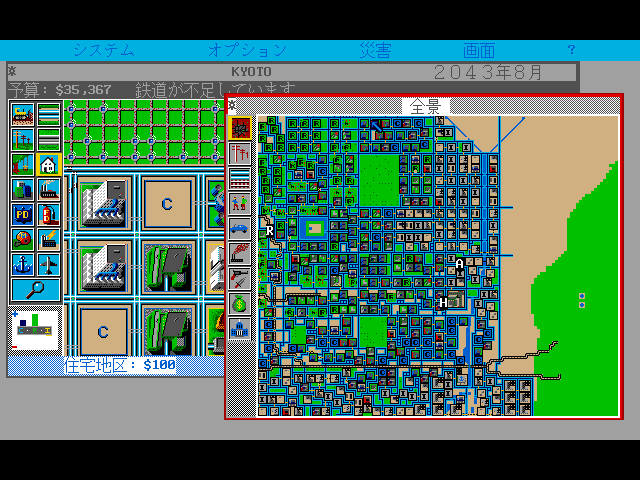Click the upper empty C zone tile
Viewport: 640px width, 480px height.
coord(167,204)
